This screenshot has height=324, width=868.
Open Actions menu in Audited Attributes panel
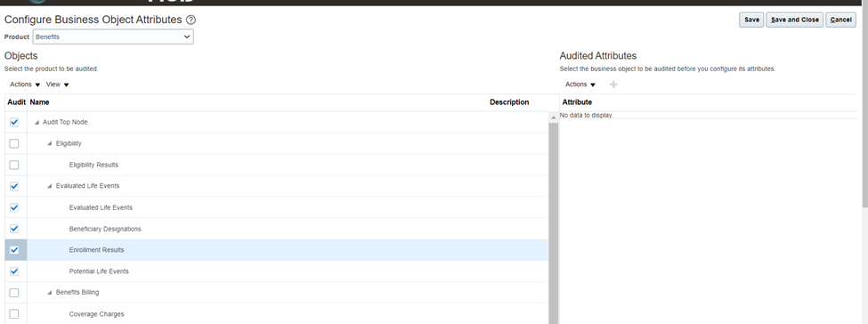pos(580,85)
